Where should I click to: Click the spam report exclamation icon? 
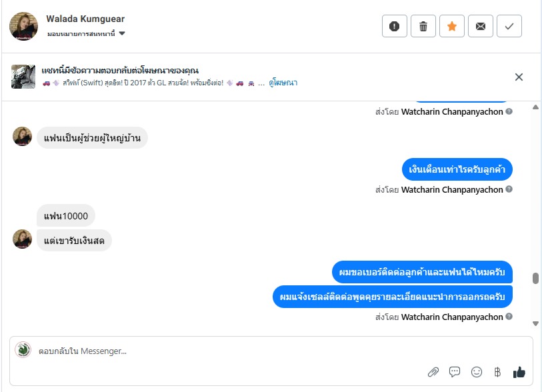coord(394,26)
